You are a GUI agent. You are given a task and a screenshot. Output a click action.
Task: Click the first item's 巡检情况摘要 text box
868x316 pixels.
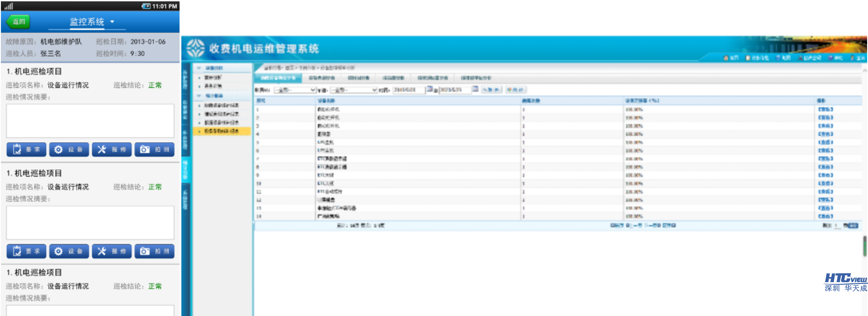(90, 121)
